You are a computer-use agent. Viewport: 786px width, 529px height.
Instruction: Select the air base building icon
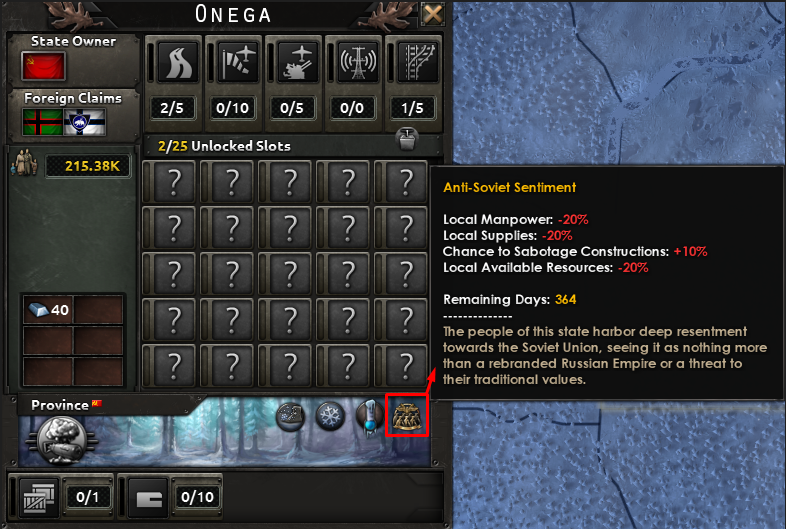tap(238, 63)
